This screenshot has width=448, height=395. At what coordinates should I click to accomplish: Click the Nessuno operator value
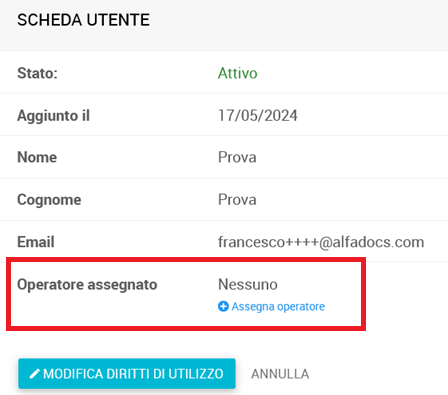pyautogui.click(x=248, y=284)
